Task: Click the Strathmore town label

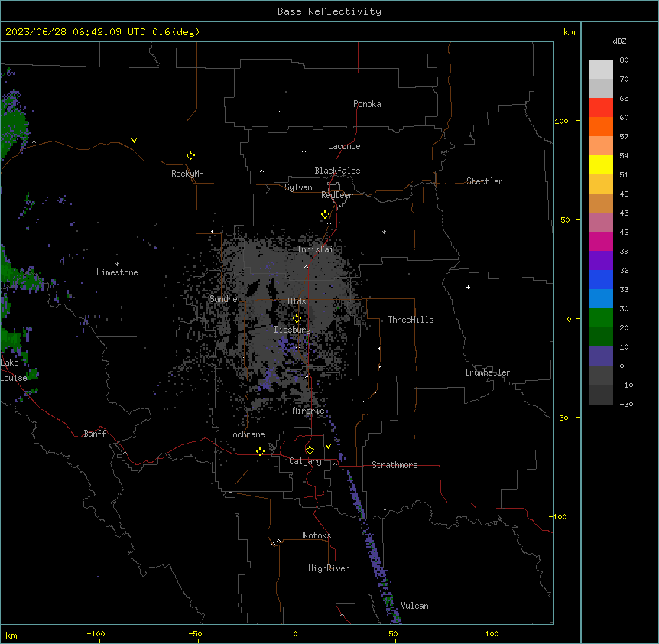Action: tap(394, 465)
